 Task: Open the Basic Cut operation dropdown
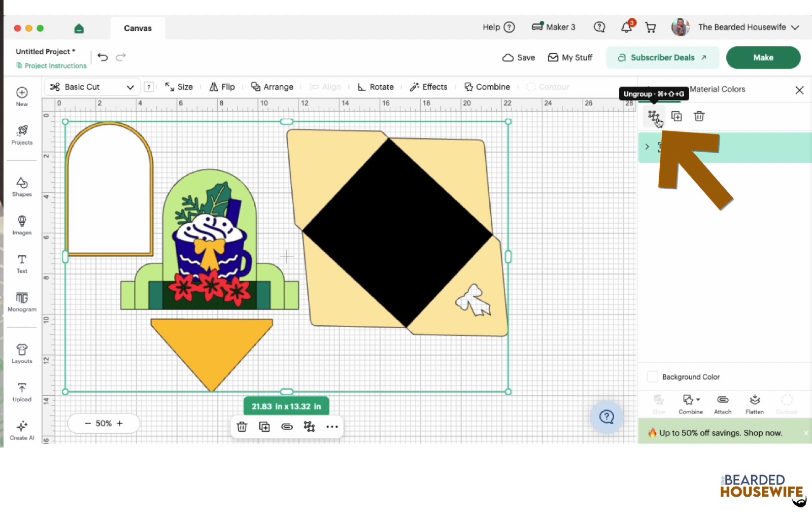(92, 87)
